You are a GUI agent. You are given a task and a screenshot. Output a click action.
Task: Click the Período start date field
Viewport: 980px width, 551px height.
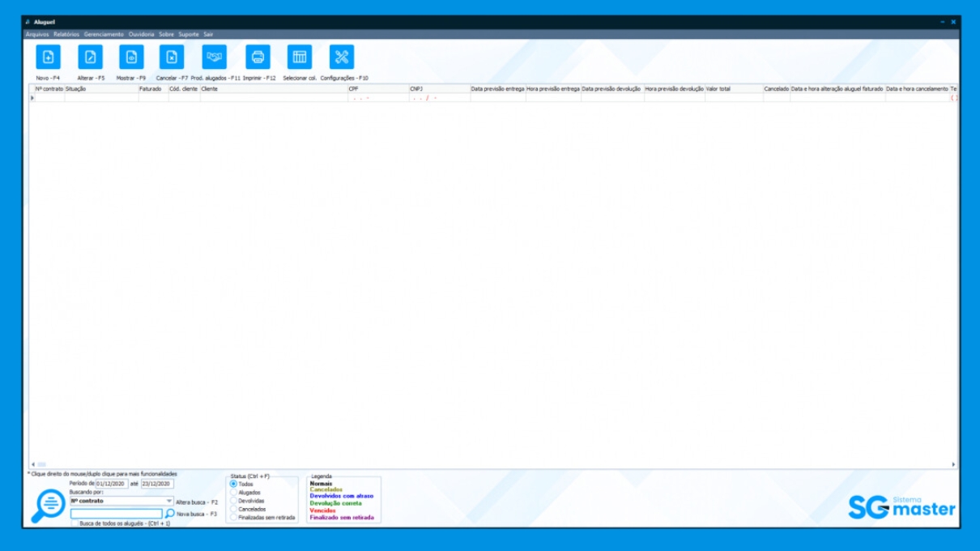pyautogui.click(x=112, y=484)
